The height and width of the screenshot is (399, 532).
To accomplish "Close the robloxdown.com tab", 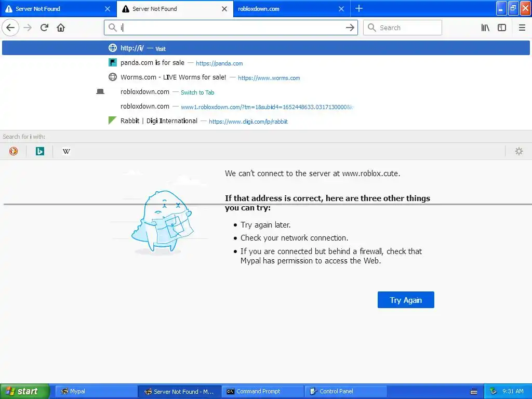I will pyautogui.click(x=341, y=9).
